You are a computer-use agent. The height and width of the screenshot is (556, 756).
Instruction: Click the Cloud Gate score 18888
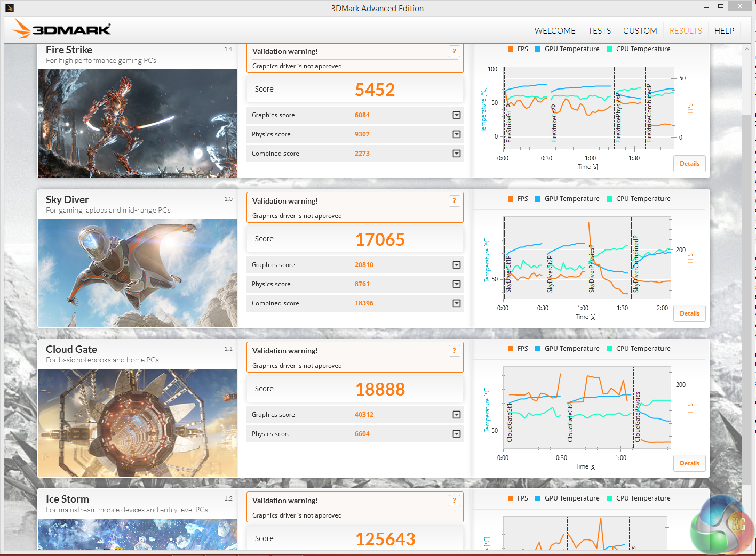[x=380, y=389]
